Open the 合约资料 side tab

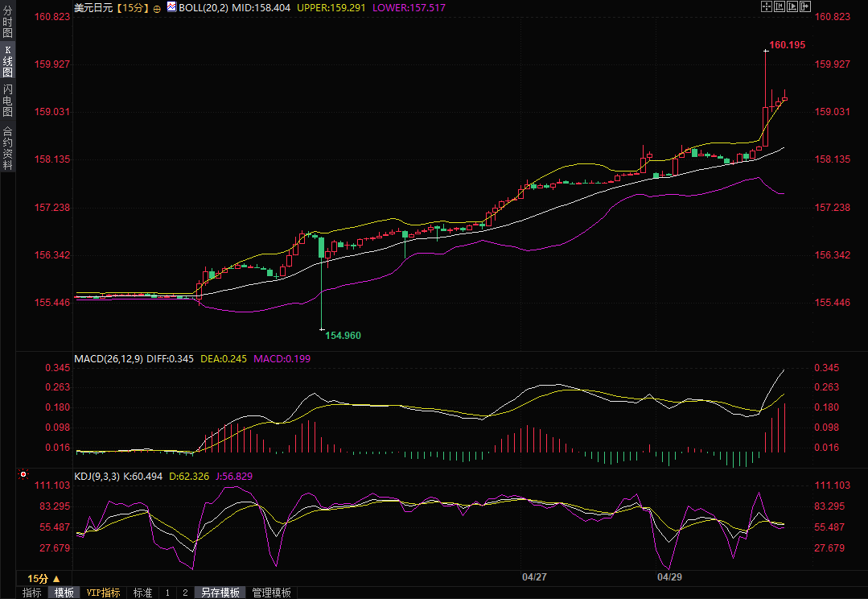[x=7, y=148]
